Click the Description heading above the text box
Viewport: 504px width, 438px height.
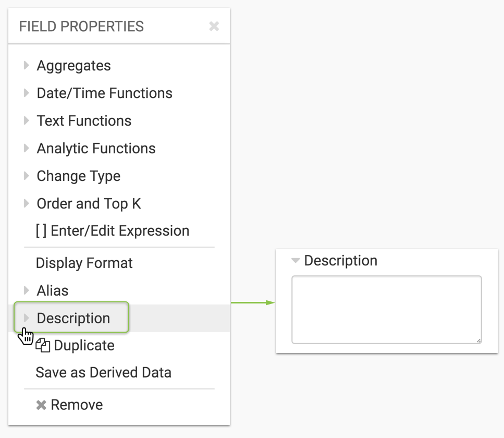340,261
